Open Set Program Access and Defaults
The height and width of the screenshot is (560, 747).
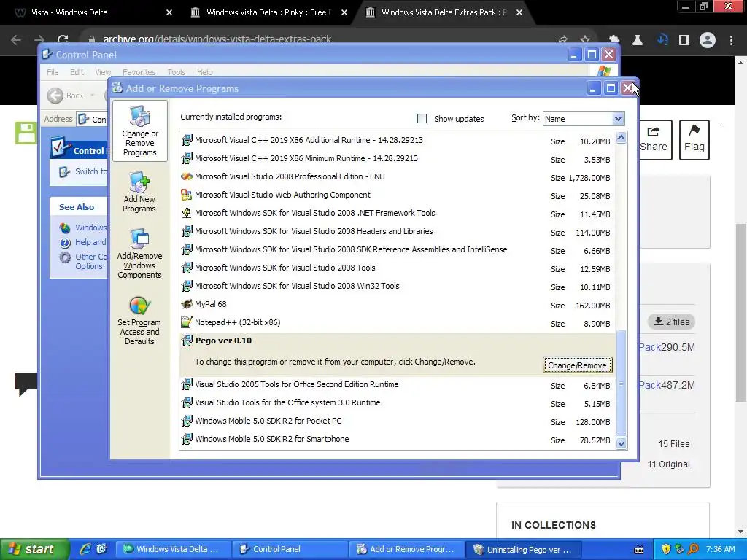pos(139,321)
